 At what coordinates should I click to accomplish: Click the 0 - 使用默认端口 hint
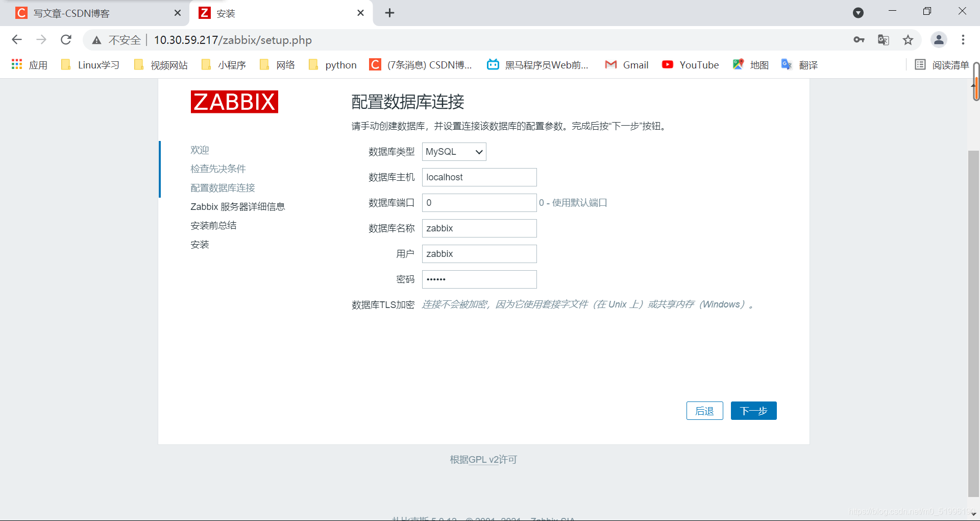click(573, 203)
